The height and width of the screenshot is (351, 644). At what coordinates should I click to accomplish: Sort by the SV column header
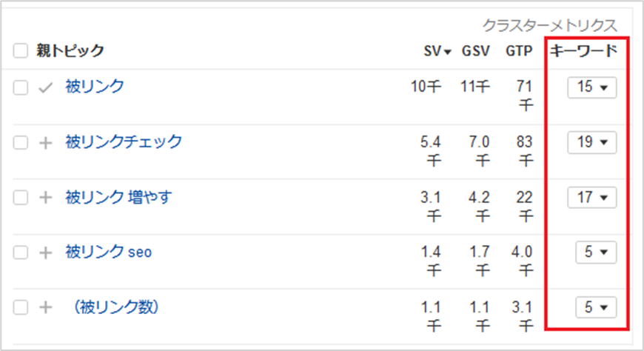437,51
